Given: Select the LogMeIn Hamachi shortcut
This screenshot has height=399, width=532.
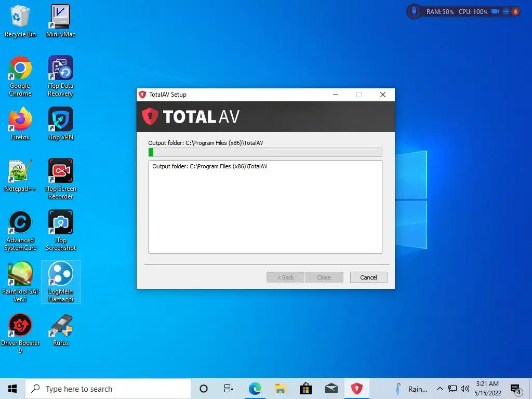Looking at the screenshot, I should click(61, 282).
